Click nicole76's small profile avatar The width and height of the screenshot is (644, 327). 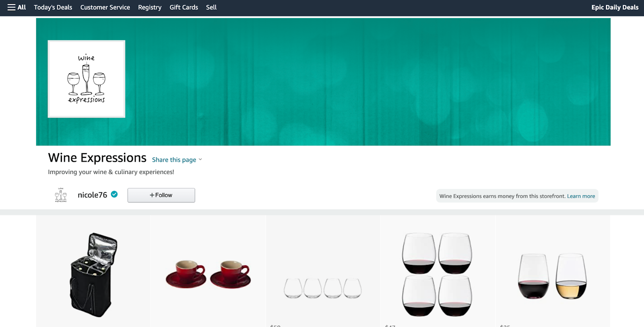coord(61,195)
